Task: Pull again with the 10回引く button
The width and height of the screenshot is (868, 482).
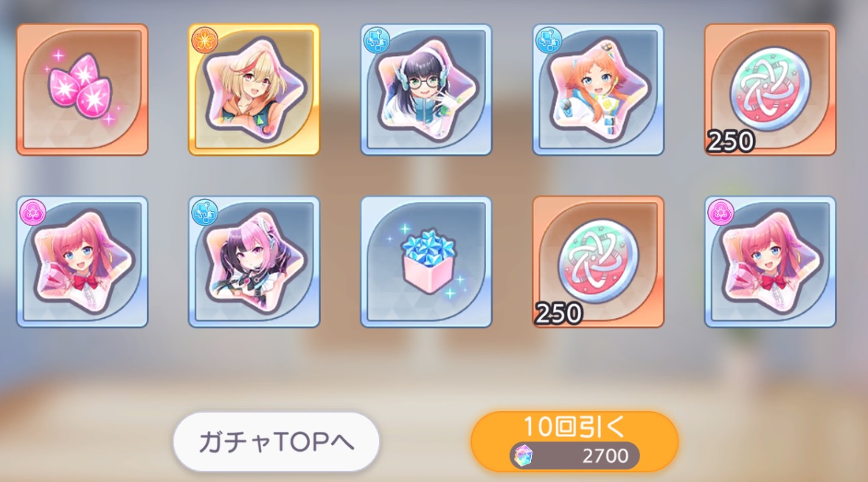Action: tap(574, 441)
